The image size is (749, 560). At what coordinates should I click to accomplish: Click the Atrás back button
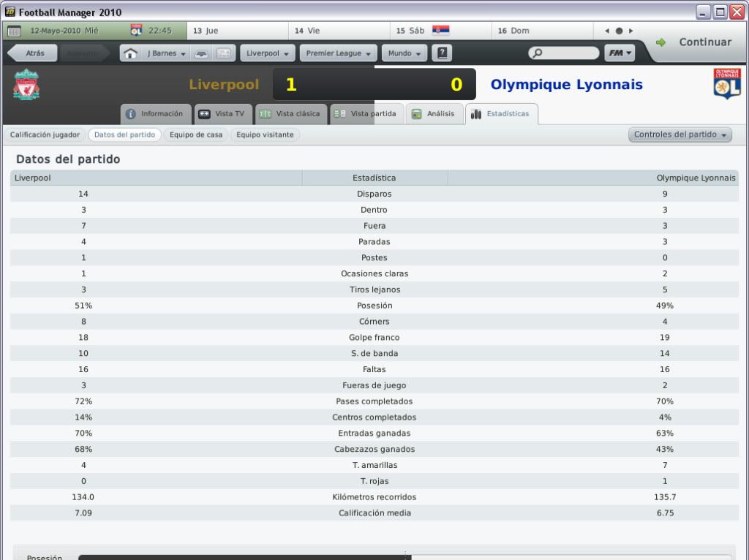coord(33,53)
